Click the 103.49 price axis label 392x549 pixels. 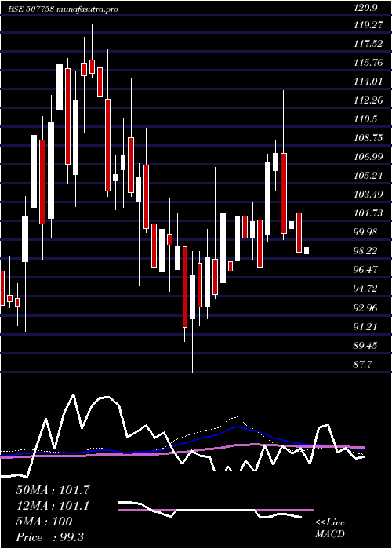coord(368,195)
